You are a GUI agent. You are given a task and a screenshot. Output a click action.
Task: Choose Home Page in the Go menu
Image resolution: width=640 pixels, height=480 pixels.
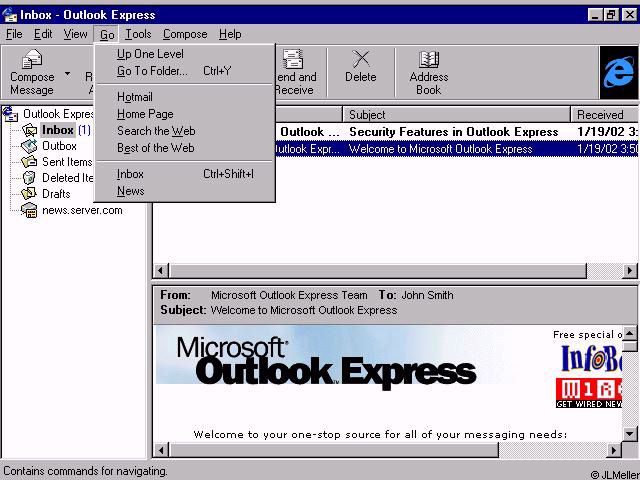coord(185,114)
